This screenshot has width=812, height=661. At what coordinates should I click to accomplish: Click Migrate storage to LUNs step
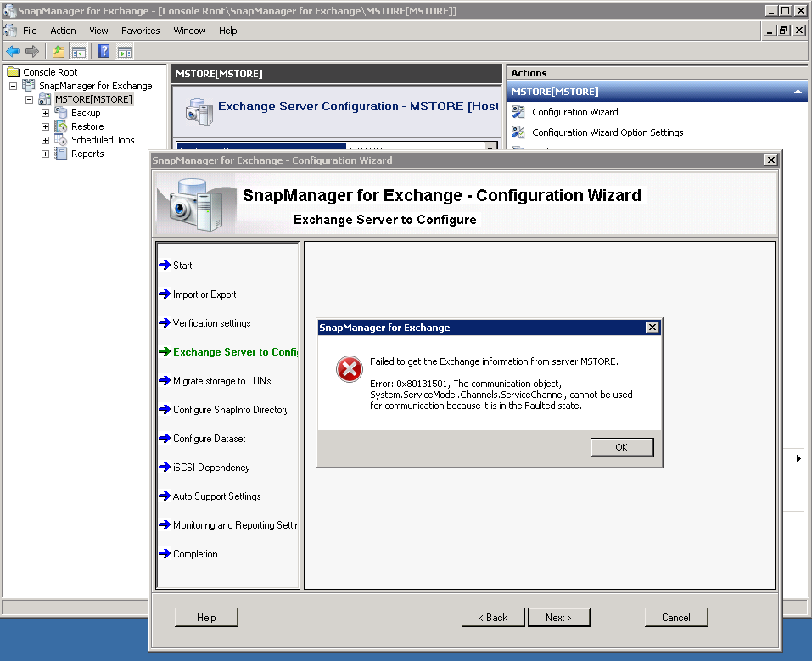tap(222, 381)
